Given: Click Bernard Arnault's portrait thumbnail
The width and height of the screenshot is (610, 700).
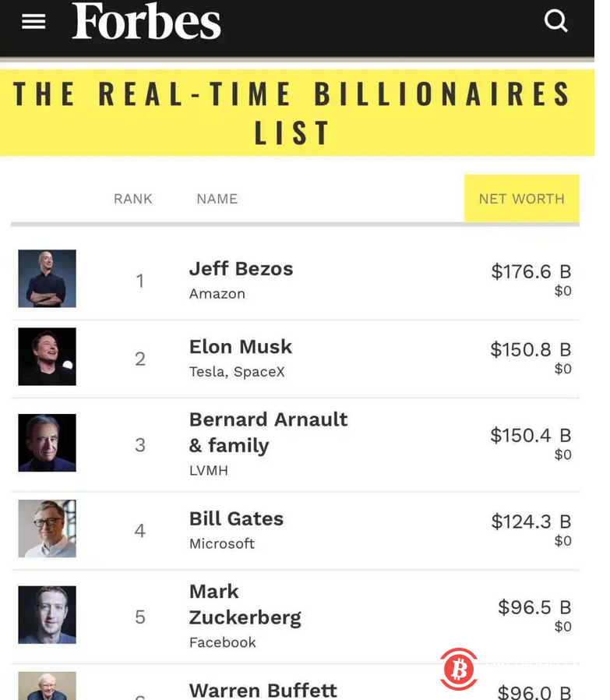Looking at the screenshot, I should point(48,443).
